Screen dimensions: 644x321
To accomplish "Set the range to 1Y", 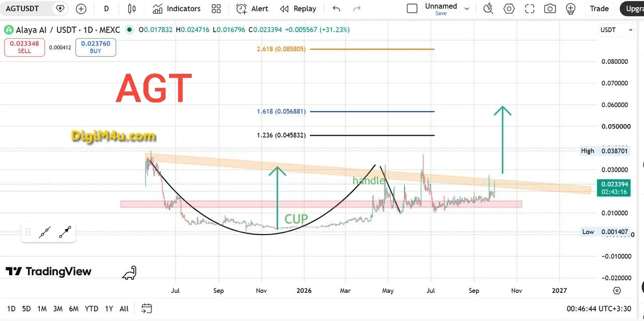I will pos(109,308).
